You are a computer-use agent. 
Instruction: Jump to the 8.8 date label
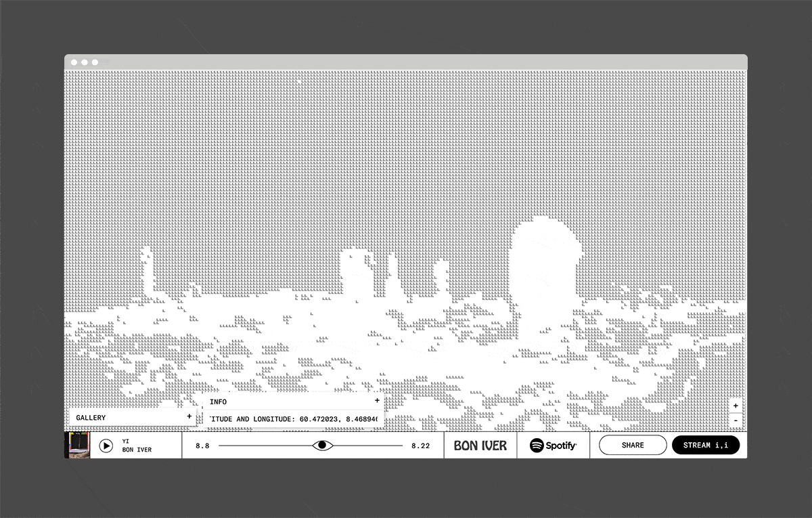pyautogui.click(x=202, y=446)
